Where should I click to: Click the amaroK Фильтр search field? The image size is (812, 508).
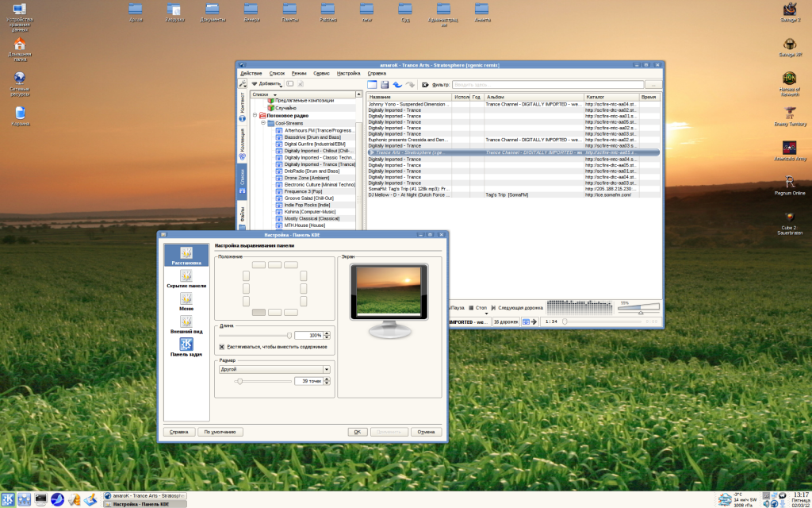pyautogui.click(x=548, y=84)
